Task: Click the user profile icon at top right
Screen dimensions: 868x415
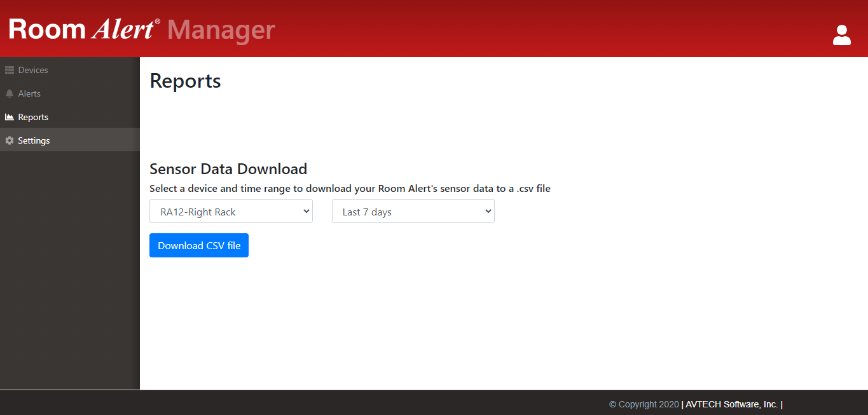Action: [x=841, y=36]
